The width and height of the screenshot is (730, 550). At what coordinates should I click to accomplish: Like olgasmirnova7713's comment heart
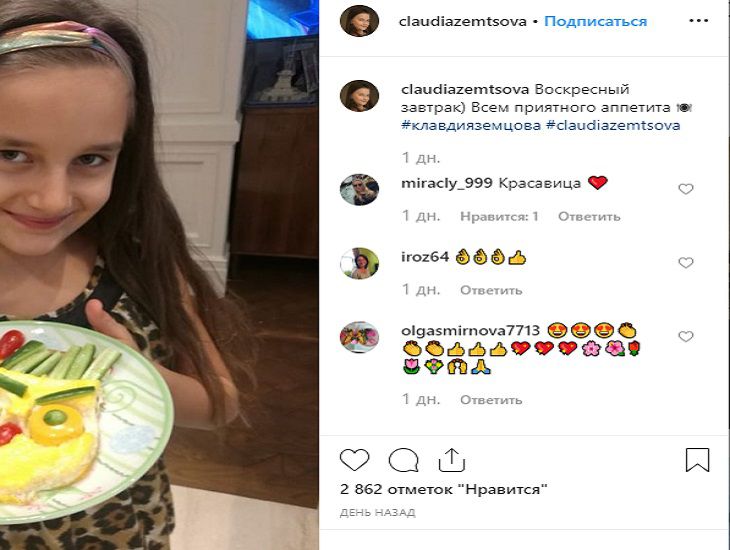686,336
